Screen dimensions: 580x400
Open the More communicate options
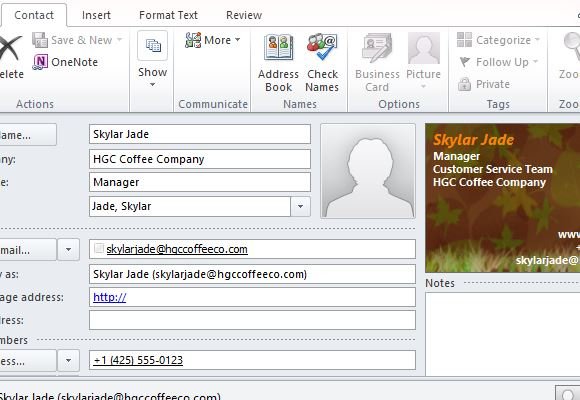213,40
